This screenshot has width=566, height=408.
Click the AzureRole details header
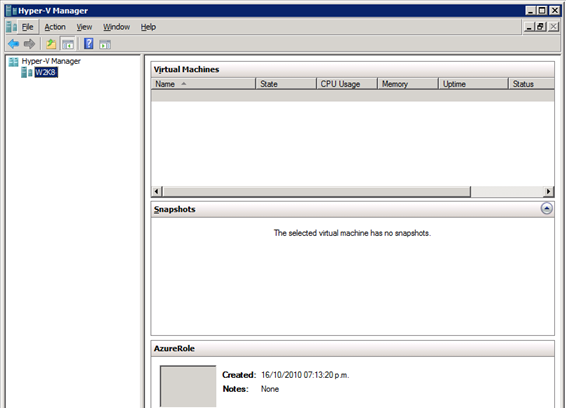tap(353, 348)
